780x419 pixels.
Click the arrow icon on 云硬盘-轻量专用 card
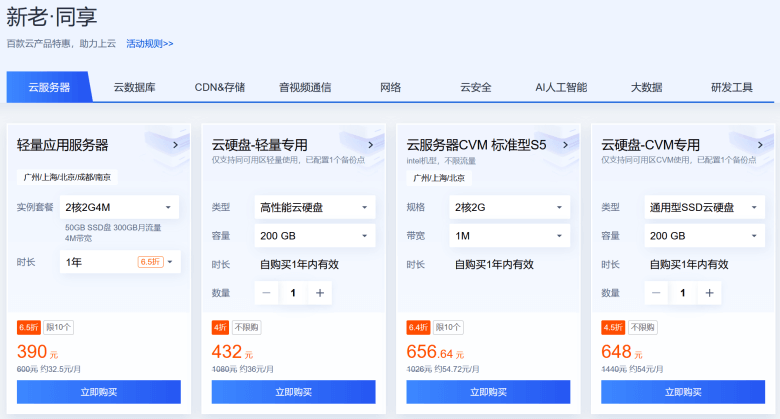(370, 145)
